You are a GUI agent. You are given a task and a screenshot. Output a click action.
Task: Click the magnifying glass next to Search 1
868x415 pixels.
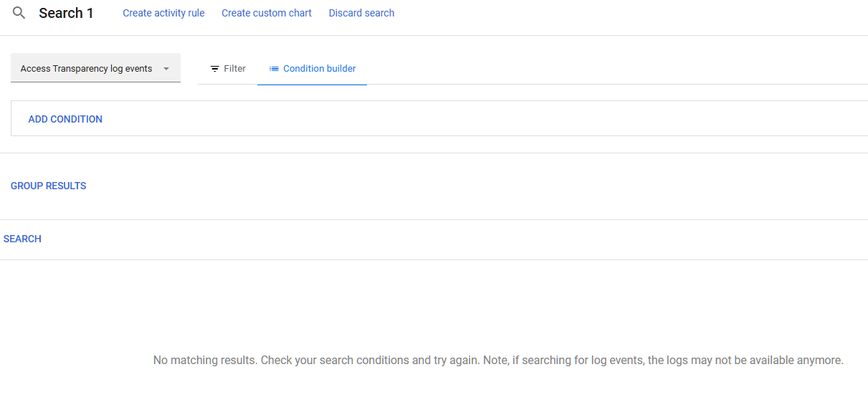pos(18,12)
